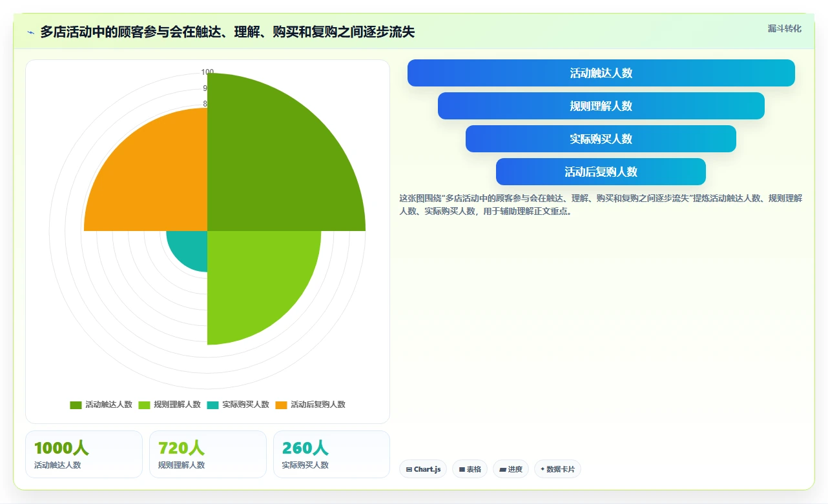
Task: Toggle 规则理解人数 legend color swatch
Action: [x=144, y=405]
